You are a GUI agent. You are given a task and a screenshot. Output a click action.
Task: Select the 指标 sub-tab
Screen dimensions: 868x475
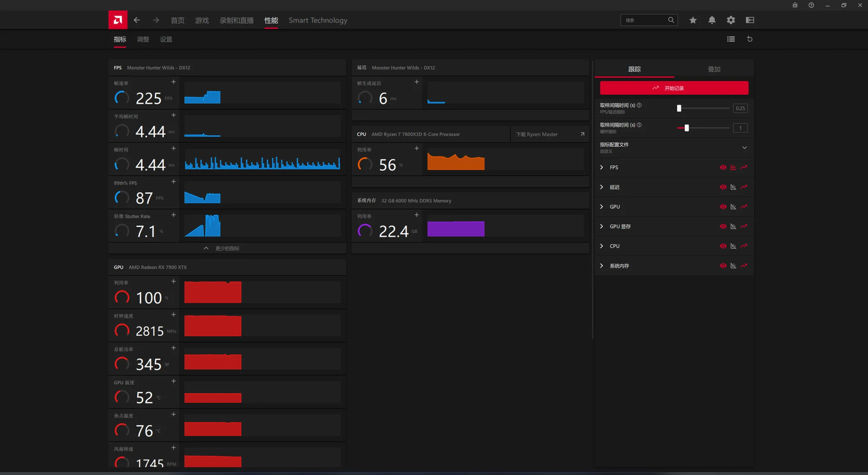[120, 40]
